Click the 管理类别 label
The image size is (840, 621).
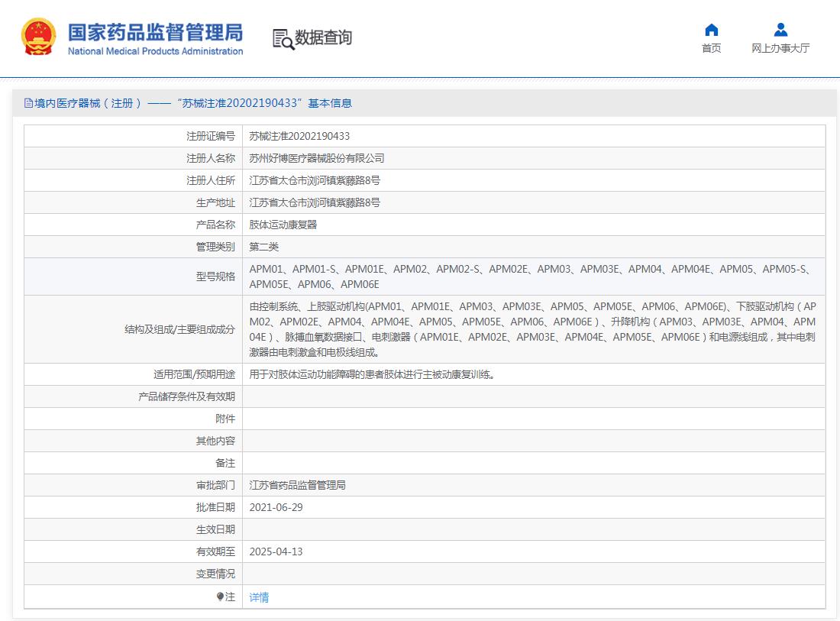tap(215, 247)
